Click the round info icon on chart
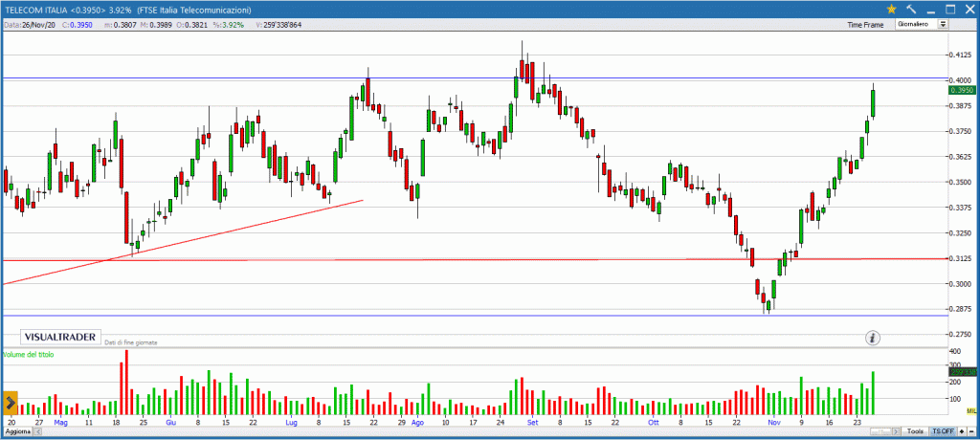The image size is (980, 440). (873, 339)
